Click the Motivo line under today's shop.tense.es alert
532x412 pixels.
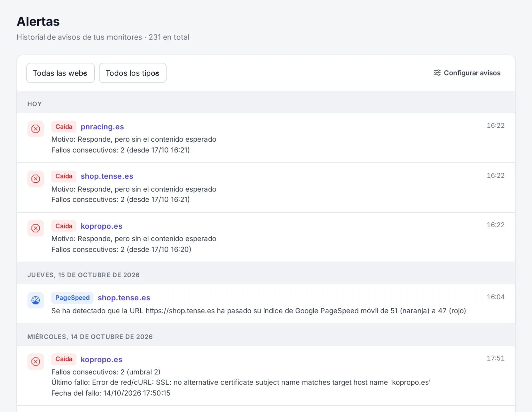click(x=134, y=189)
